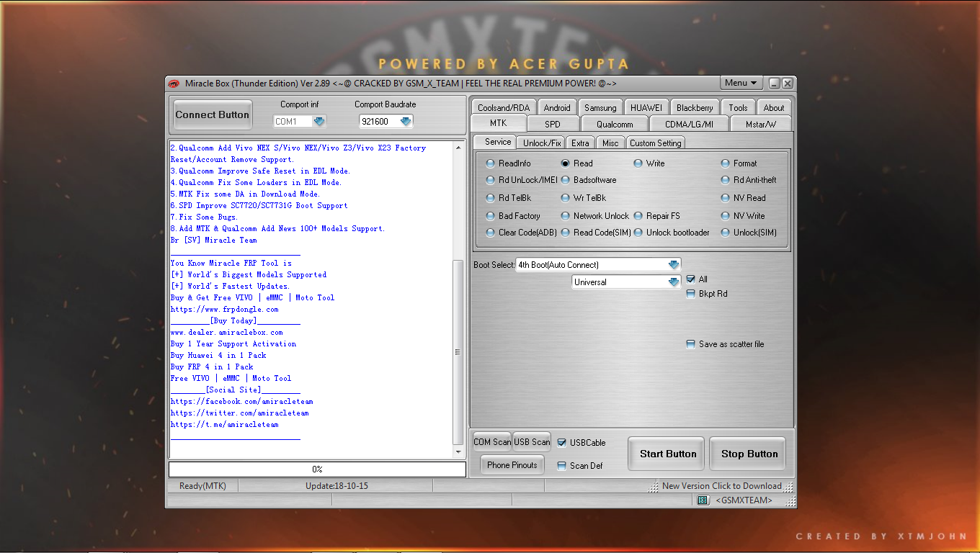980x553 pixels.
Task: Enable the Bkpt Rd checkbox
Action: point(691,294)
